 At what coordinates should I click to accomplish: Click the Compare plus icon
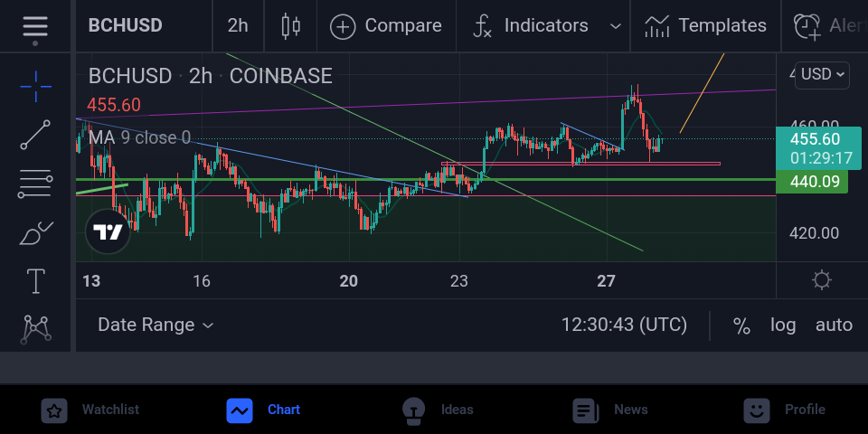click(343, 26)
